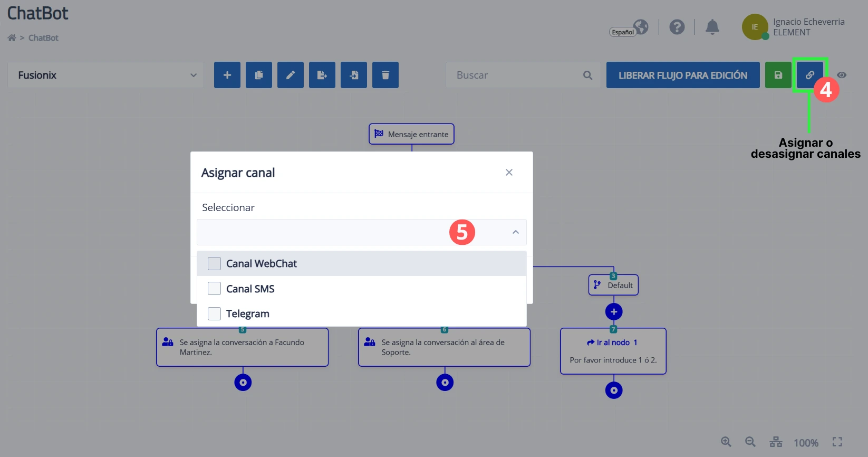Import a flow using the file-arrow-in icon
This screenshot has height=457, width=868.
(x=354, y=75)
